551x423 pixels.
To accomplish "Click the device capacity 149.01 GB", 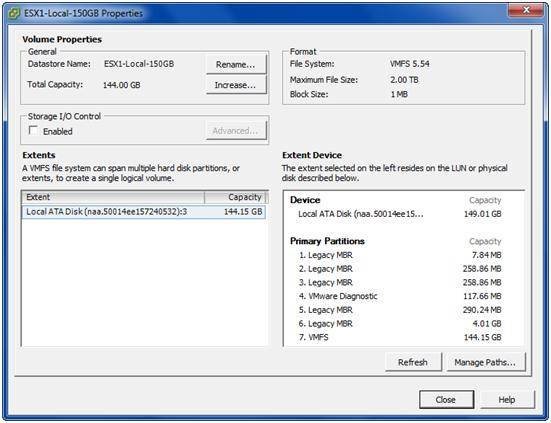I will pyautogui.click(x=482, y=214).
